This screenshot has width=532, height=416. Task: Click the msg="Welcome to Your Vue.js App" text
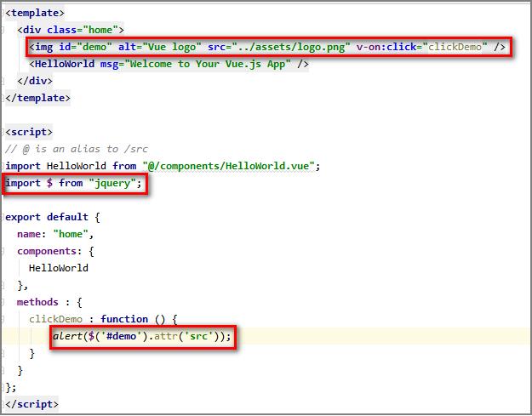point(196,64)
